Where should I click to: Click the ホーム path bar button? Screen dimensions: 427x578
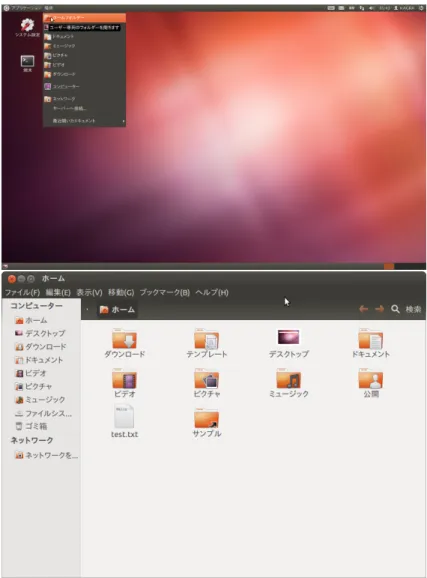tap(117, 310)
